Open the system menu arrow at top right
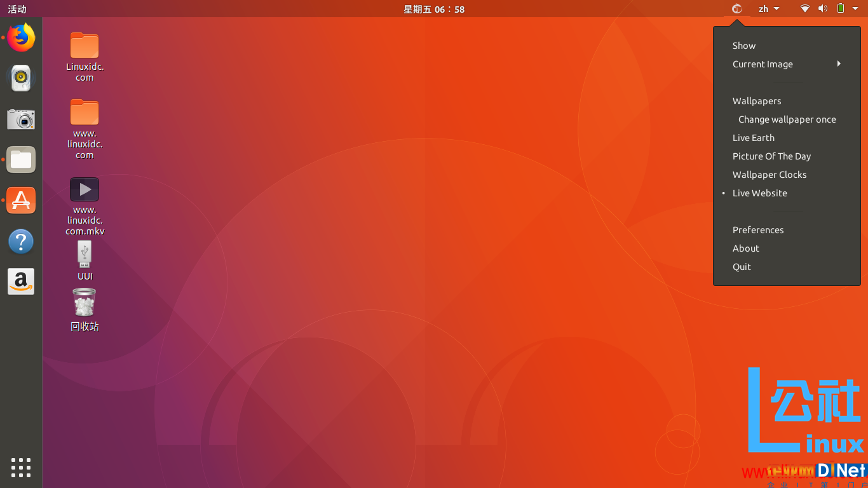The height and width of the screenshot is (488, 868). pos(855,9)
